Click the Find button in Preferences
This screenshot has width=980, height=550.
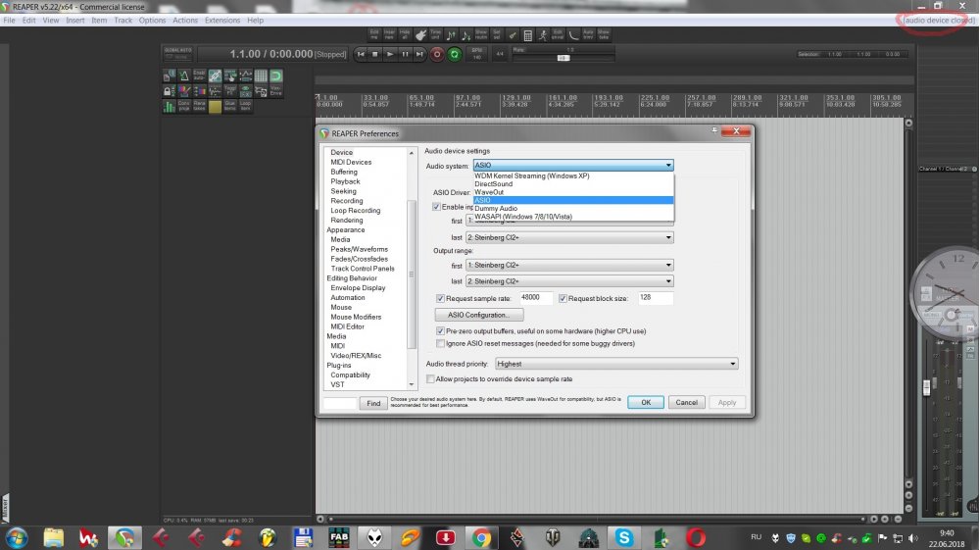(373, 403)
